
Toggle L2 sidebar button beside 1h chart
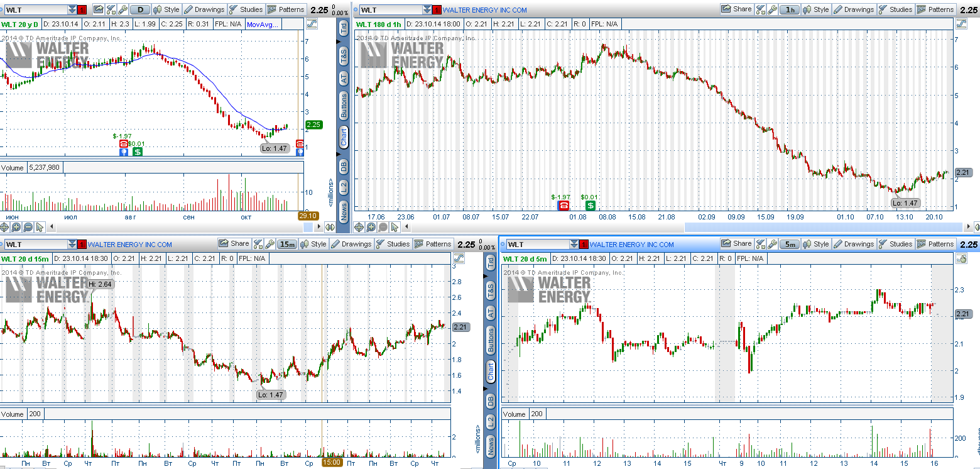(344, 187)
